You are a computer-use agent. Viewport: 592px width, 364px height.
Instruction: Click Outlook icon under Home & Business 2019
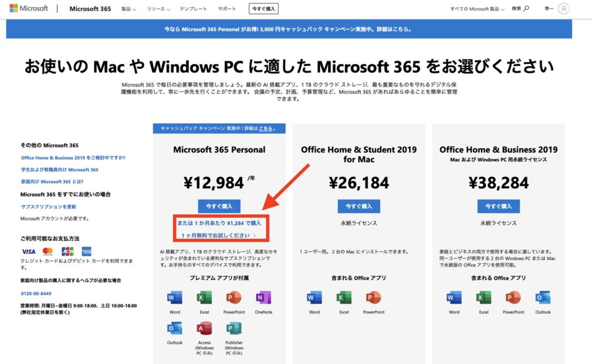[543, 298]
